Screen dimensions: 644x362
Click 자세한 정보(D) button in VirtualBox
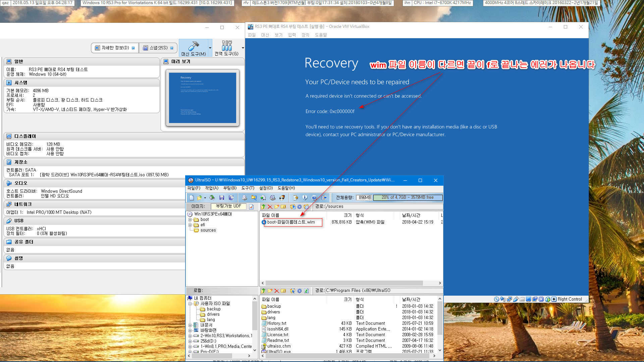[113, 48]
